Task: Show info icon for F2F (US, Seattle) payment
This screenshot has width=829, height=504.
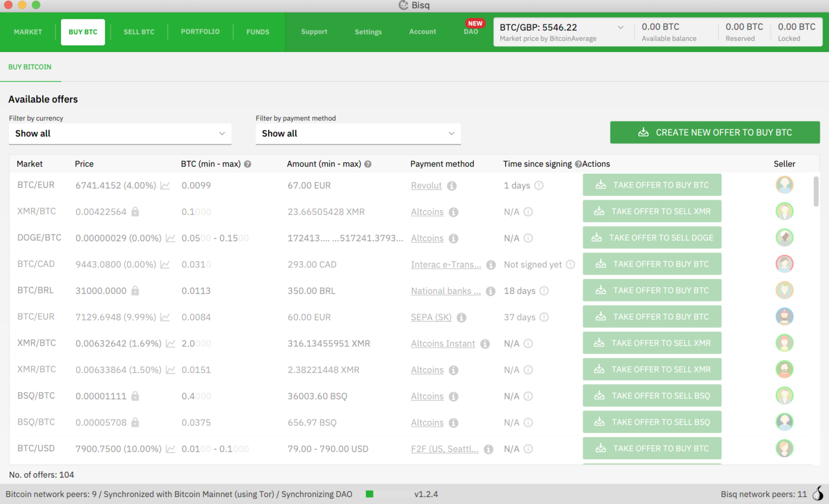Action: [x=488, y=449]
